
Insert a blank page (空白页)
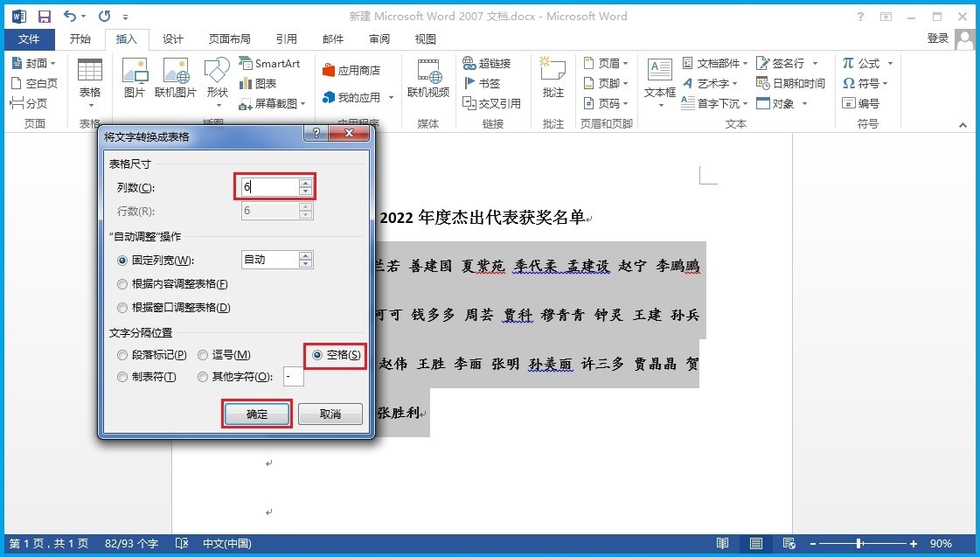34,83
